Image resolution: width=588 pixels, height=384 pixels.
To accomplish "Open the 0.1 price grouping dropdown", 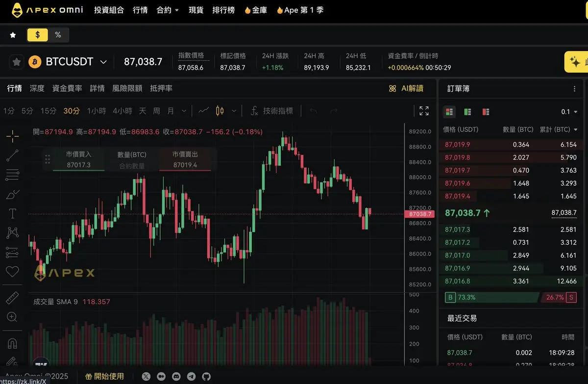I will point(569,112).
